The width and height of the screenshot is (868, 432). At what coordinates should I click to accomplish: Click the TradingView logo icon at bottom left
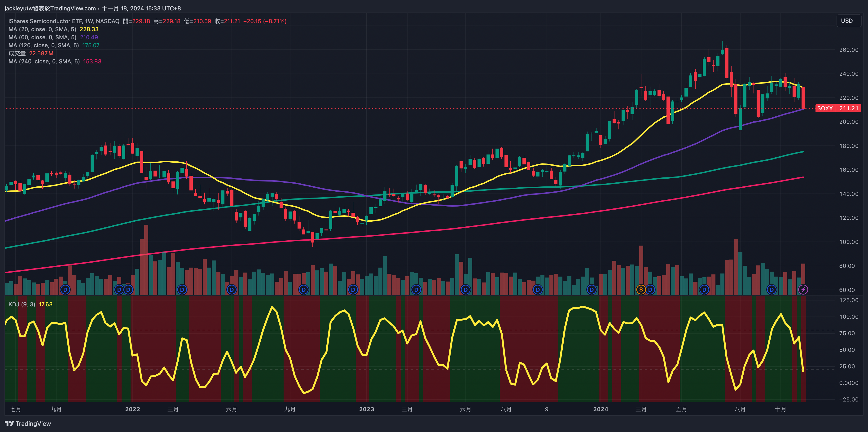pyautogui.click(x=9, y=423)
